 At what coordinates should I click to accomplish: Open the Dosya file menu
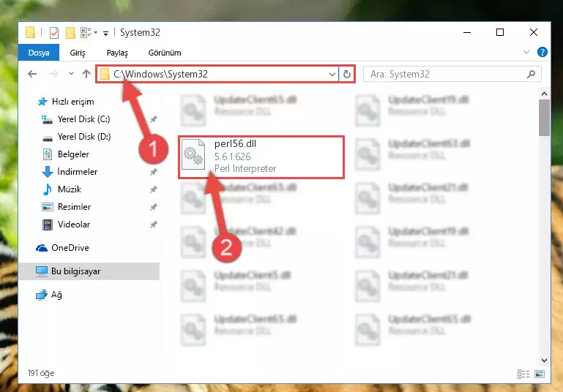point(38,53)
